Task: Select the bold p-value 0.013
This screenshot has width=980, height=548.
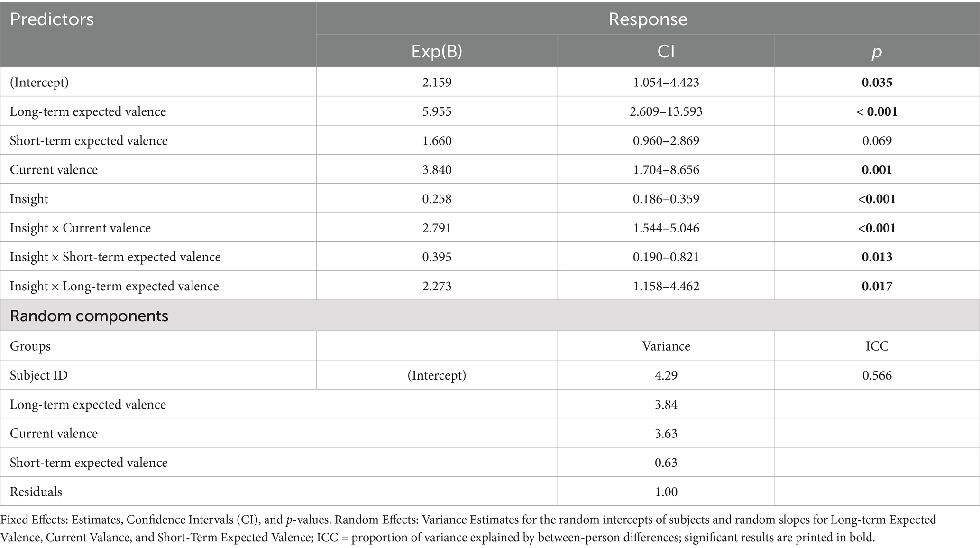Action: [x=877, y=257]
